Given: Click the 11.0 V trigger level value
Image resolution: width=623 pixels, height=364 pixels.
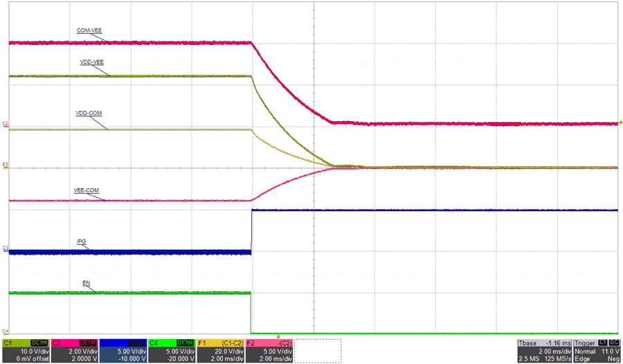Looking at the screenshot, I should click(611, 352).
